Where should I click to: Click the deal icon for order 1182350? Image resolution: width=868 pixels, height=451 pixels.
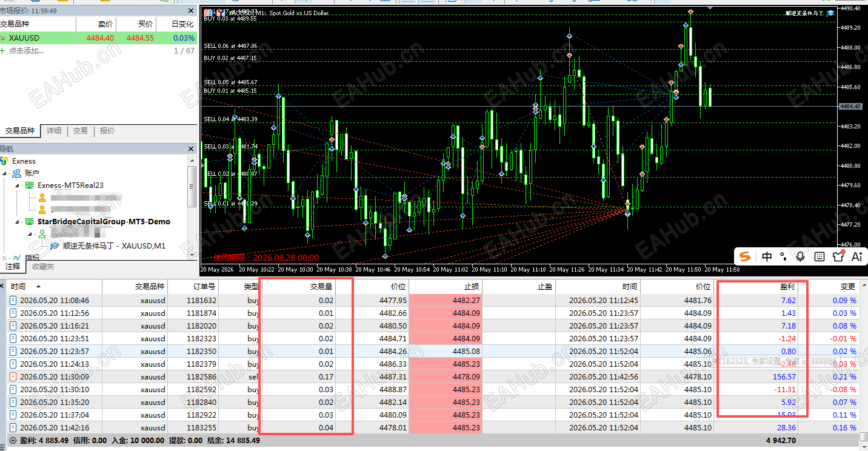click(x=13, y=351)
